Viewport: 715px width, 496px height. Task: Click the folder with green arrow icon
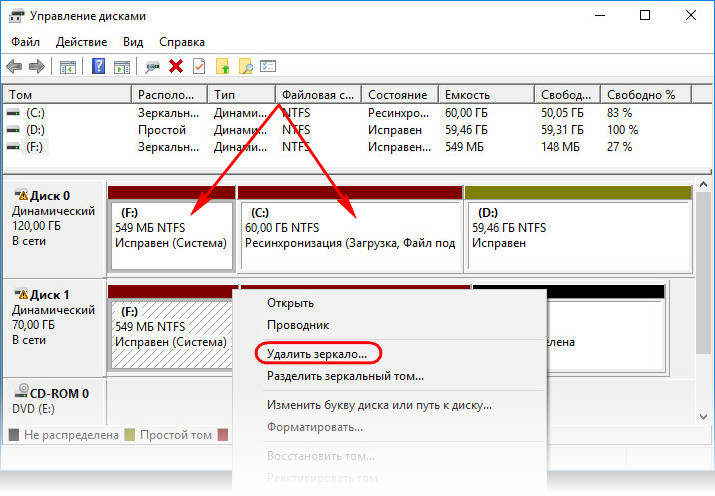223,67
